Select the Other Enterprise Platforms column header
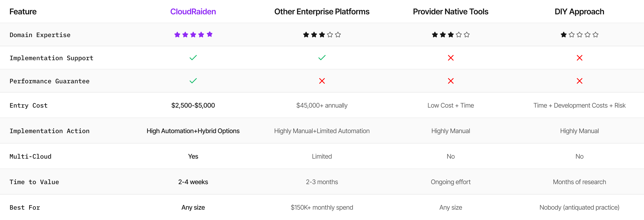644x220 pixels. (x=322, y=12)
